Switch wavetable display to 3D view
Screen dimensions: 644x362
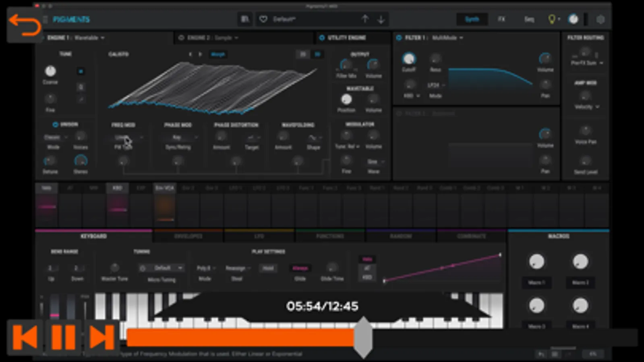point(317,54)
